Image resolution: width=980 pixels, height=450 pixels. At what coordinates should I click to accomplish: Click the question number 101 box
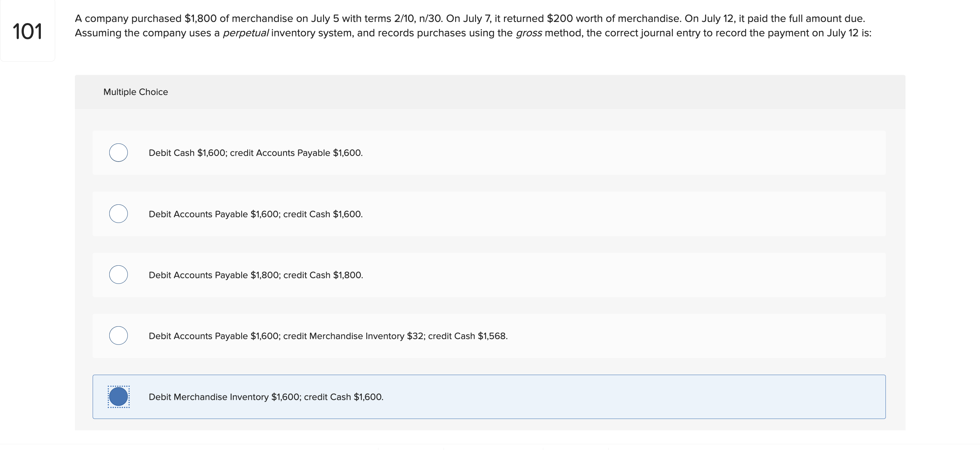pos(27,31)
